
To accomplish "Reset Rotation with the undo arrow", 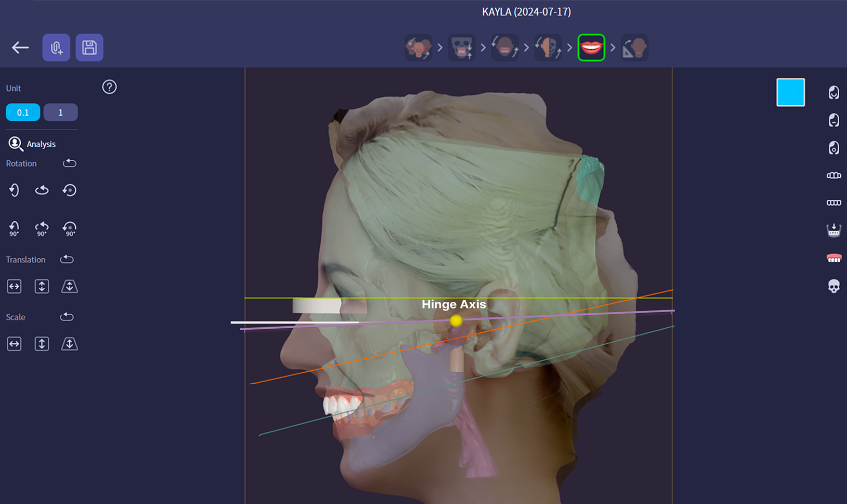I will (x=70, y=163).
